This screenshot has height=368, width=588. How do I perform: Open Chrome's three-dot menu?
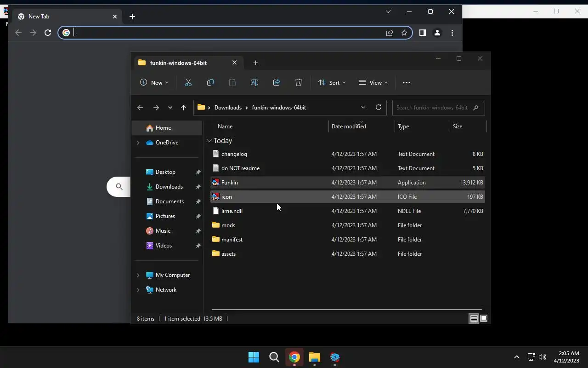coord(452,33)
